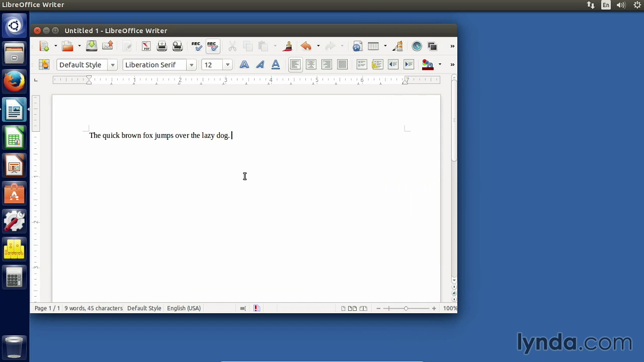Click Page 1 / 1 in status bar
Screen dimensions: 644x362
[x=47, y=308]
